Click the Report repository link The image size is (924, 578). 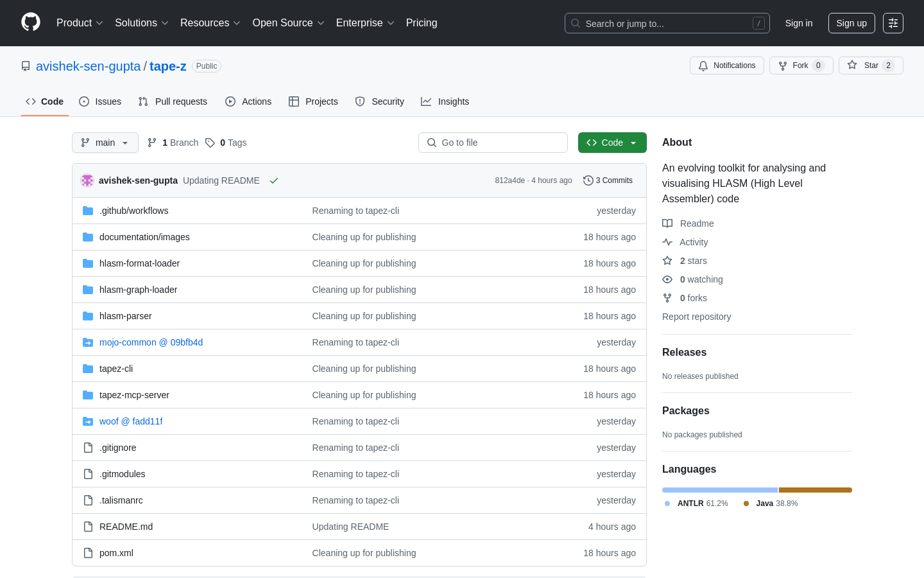tap(696, 317)
